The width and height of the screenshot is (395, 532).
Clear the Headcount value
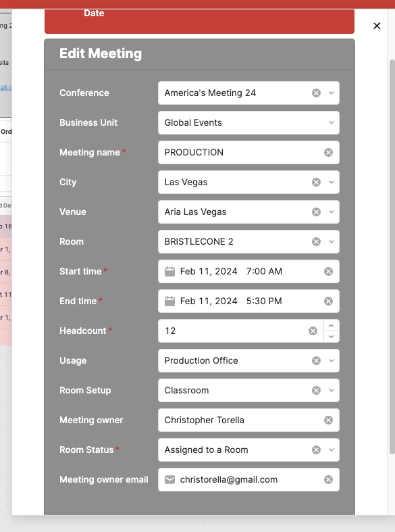point(313,331)
